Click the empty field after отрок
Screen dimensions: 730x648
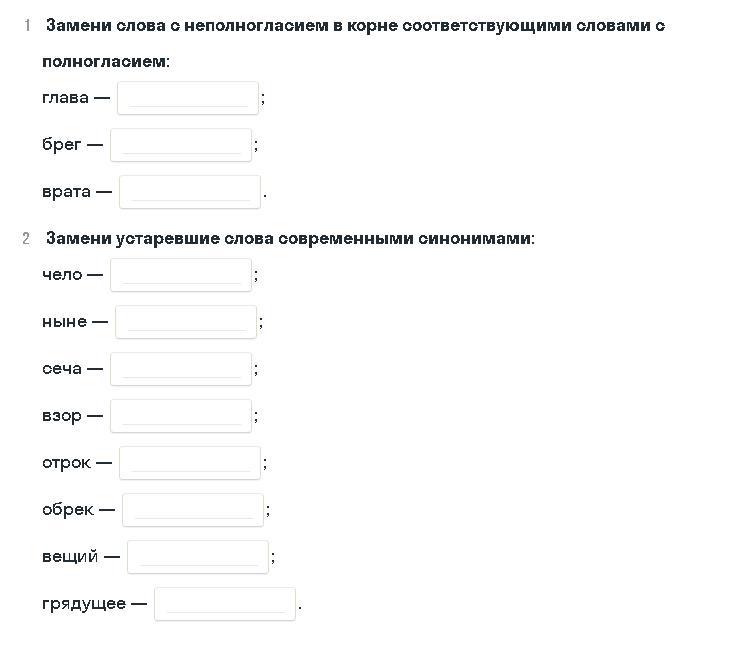(x=189, y=463)
